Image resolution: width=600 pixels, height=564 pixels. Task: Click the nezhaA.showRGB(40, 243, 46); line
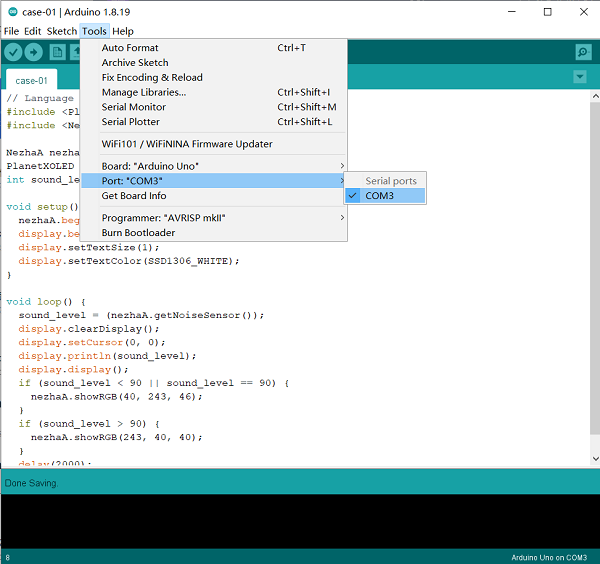[116, 397]
